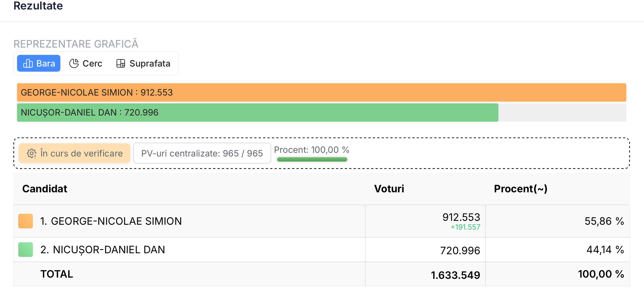
Task: Click the orange swatch beside George-Nicolae Simion
Action: coord(26,221)
